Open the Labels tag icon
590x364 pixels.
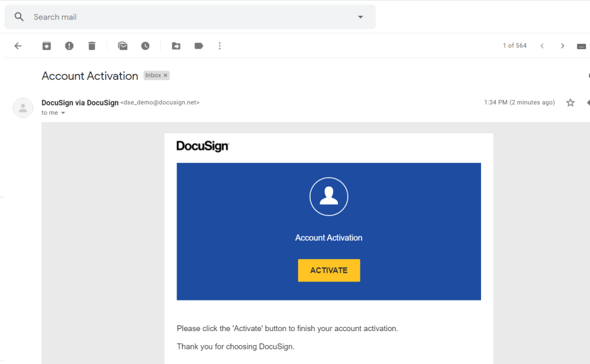coord(199,46)
